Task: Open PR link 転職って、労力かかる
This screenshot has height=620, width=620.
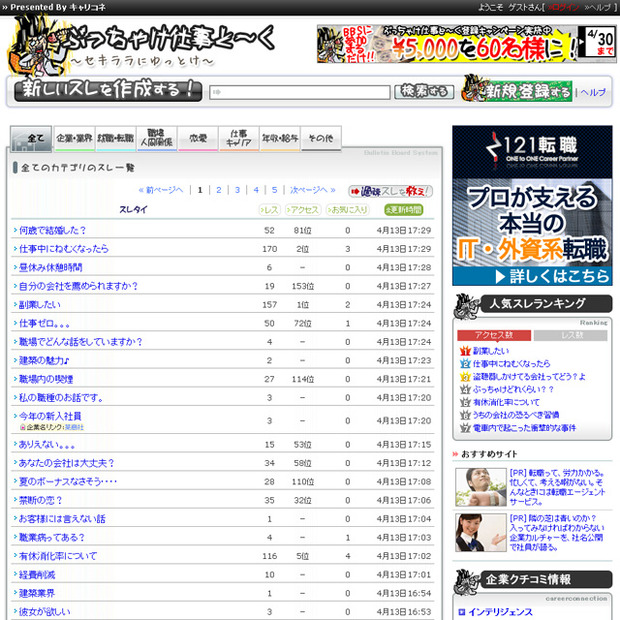Action: [557, 487]
